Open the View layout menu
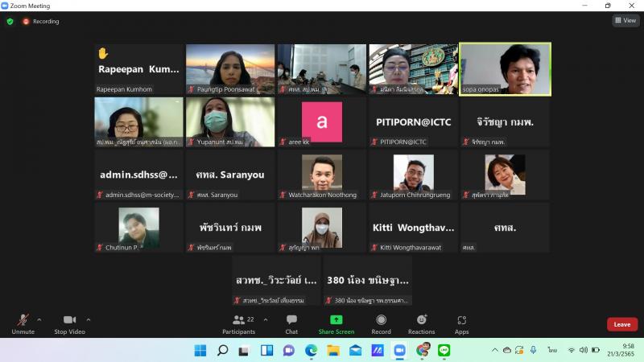This screenshot has height=362, width=644. (x=625, y=20)
